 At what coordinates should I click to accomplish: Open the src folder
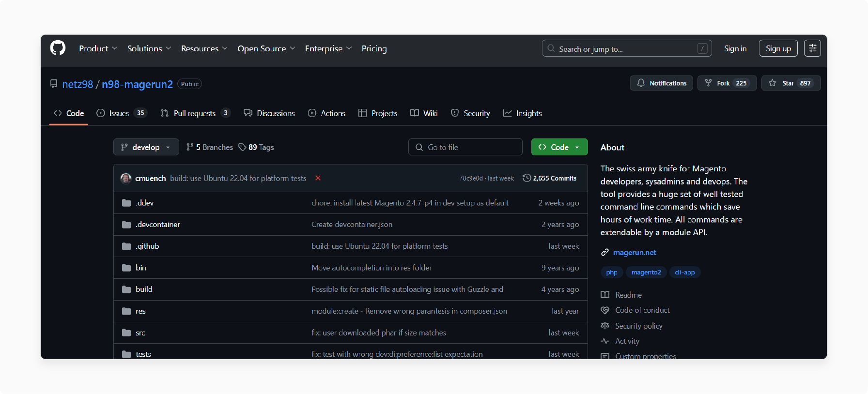pyautogui.click(x=140, y=333)
